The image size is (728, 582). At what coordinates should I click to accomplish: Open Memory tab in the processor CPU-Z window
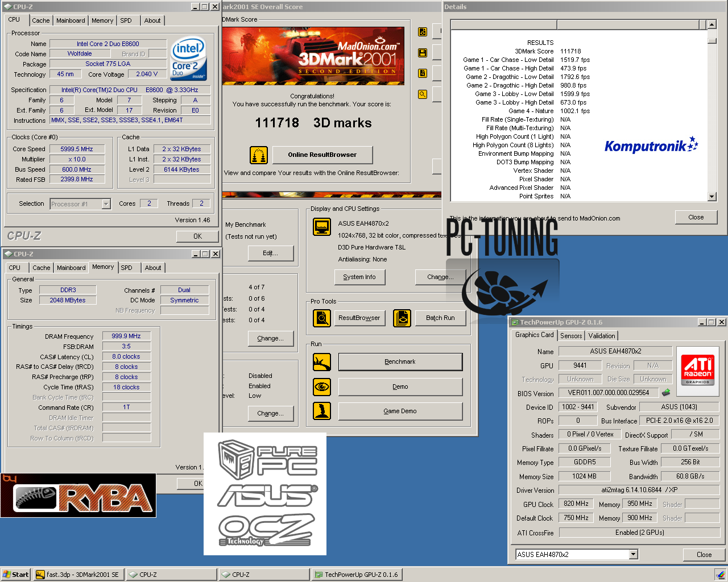coord(102,20)
